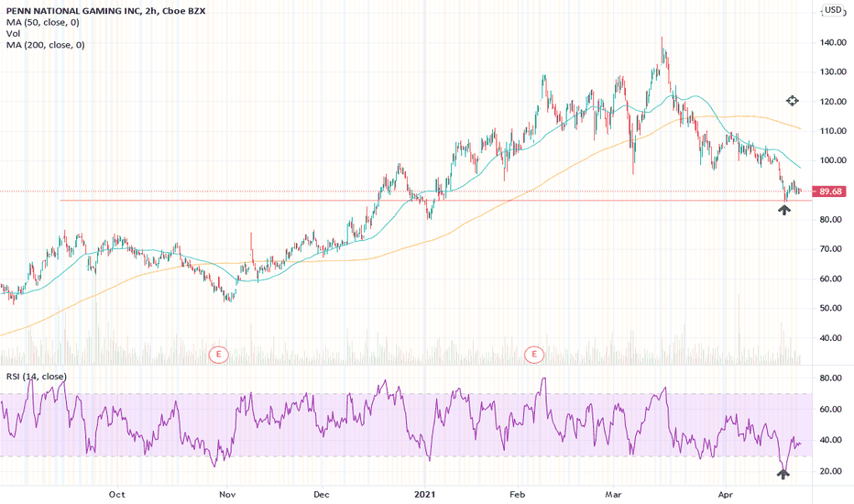Viewport: 854px width, 504px height.
Task: Click the 2021 label on time axis
Action: coord(425,495)
